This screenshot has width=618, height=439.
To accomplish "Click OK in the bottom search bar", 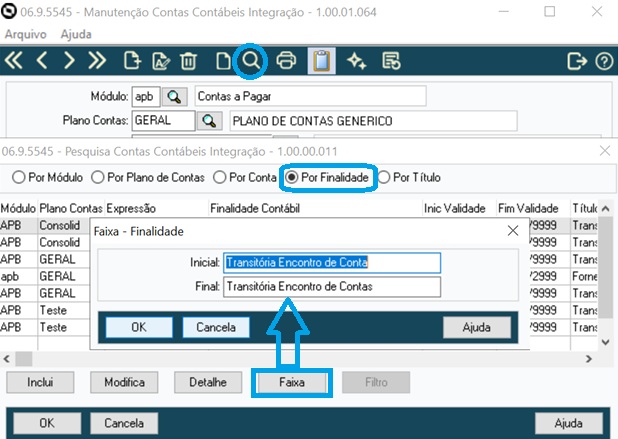I will [x=47, y=423].
